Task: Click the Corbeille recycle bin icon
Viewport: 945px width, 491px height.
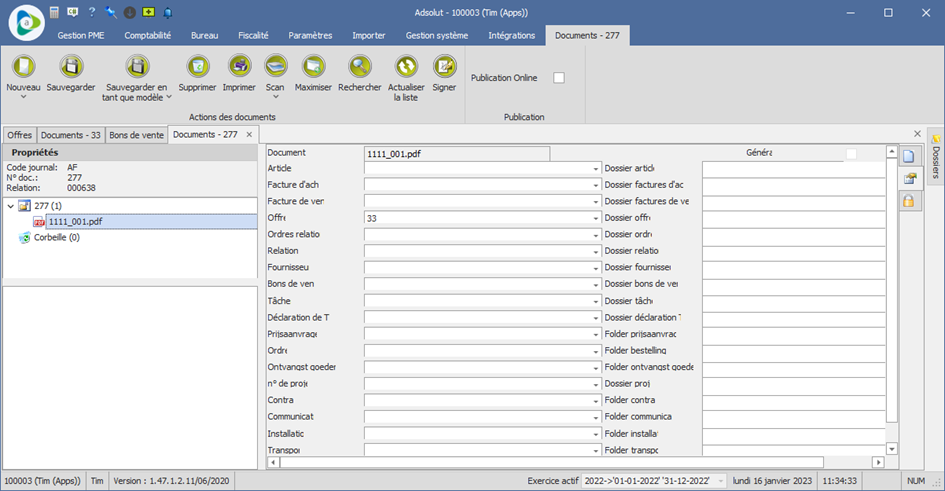Action: click(24, 237)
